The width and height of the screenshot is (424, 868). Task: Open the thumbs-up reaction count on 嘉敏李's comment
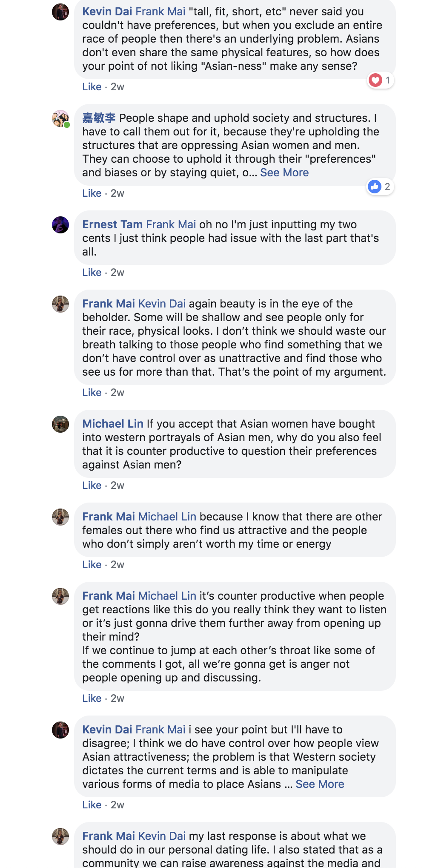[x=380, y=187]
